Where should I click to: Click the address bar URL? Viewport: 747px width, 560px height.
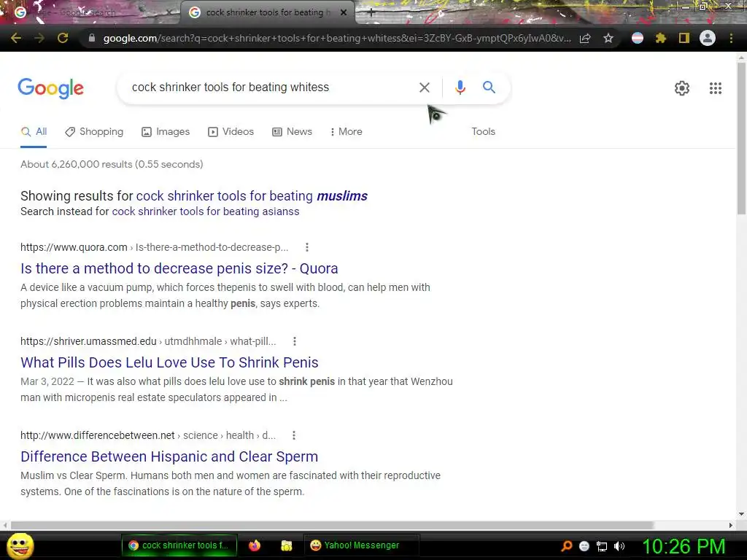[337, 38]
